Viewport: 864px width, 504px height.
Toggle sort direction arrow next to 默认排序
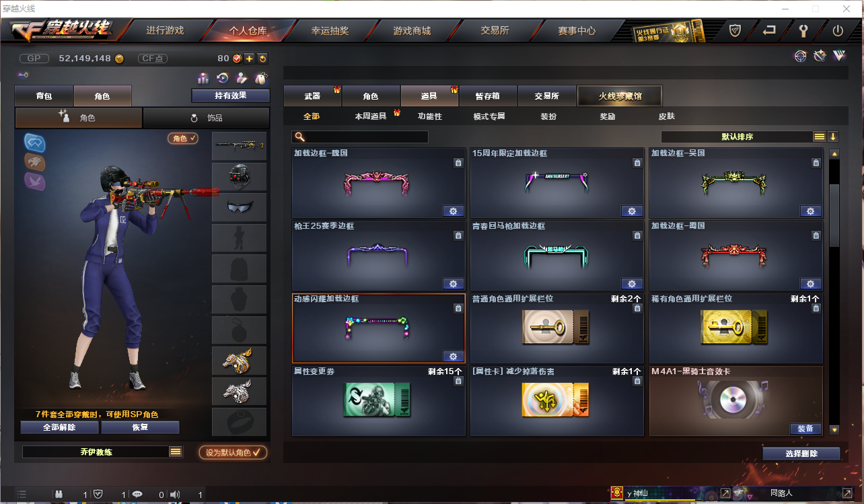pos(833,137)
